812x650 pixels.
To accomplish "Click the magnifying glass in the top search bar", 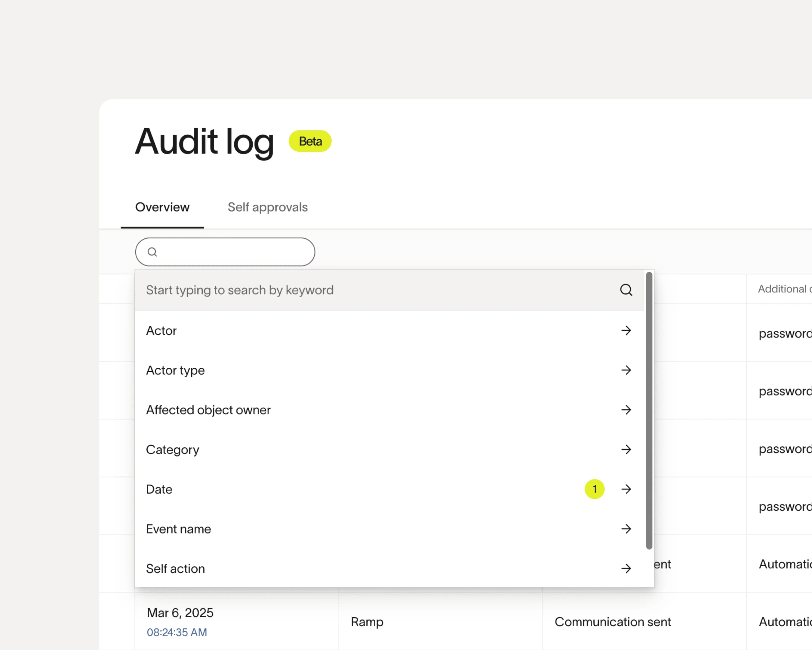I will (152, 252).
